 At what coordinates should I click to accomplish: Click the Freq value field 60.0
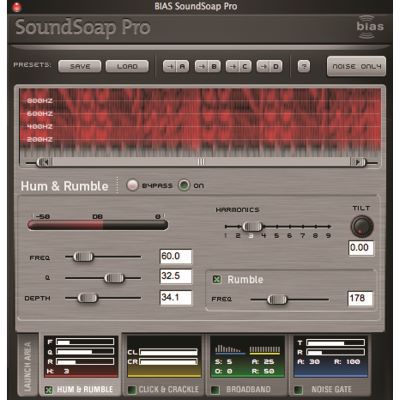pyautogui.click(x=176, y=257)
